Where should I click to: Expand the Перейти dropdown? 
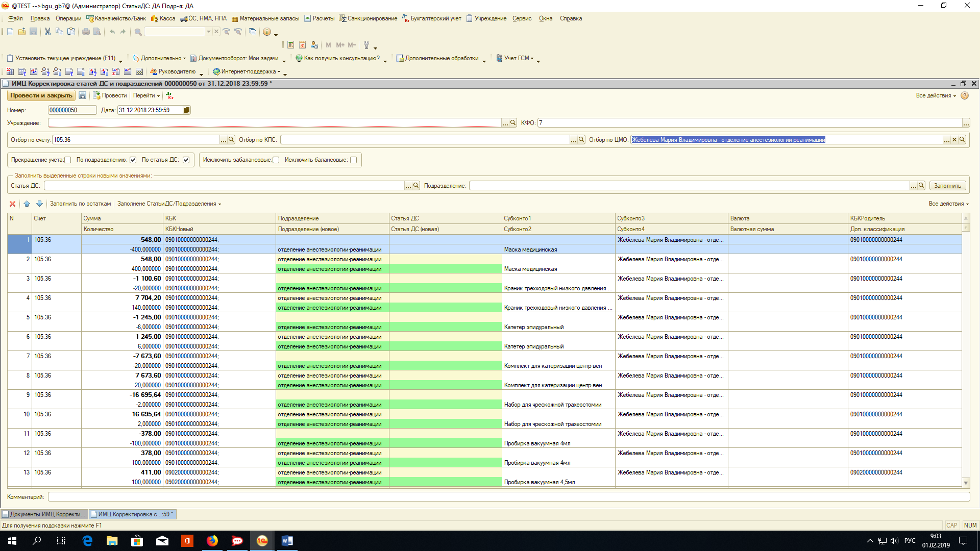tap(146, 95)
